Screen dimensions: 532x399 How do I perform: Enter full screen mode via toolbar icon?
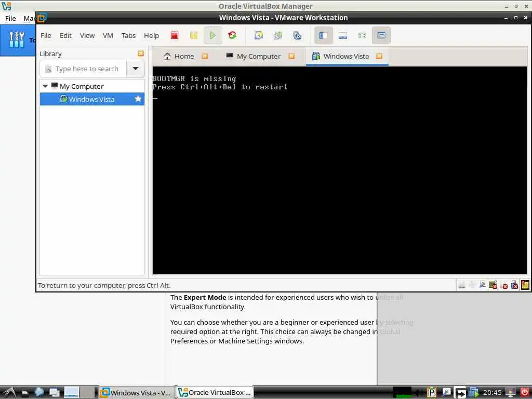pyautogui.click(x=362, y=35)
